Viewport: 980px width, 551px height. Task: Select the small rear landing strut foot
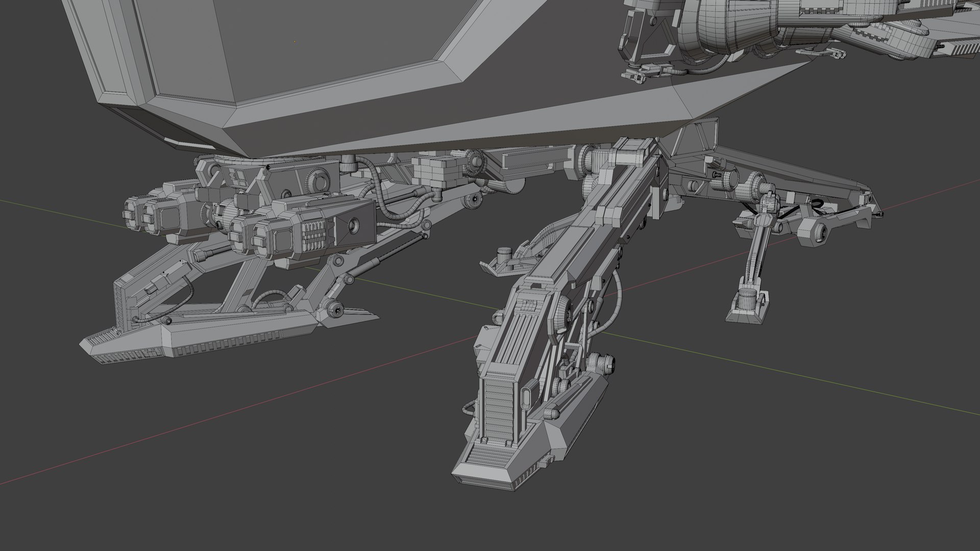748,306
